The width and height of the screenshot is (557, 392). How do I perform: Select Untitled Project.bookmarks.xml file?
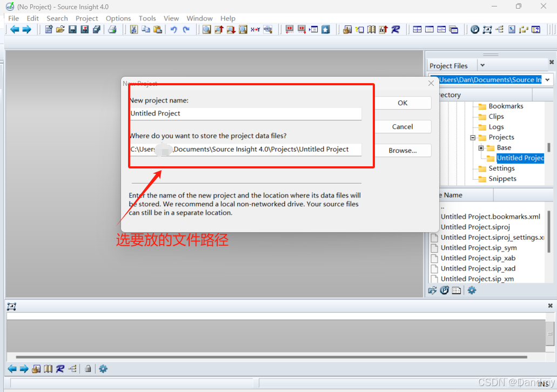tap(490, 217)
